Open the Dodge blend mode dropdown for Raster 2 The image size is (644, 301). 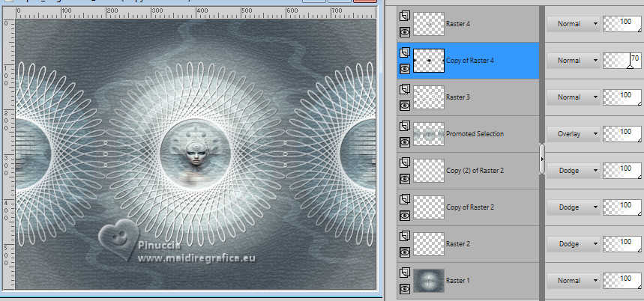coord(574,244)
